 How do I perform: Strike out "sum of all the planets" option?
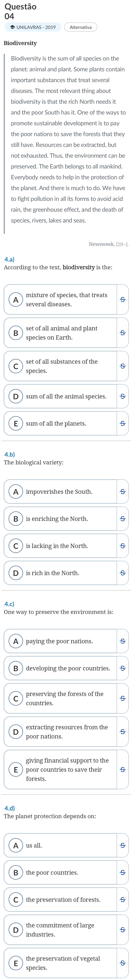[x=123, y=423]
